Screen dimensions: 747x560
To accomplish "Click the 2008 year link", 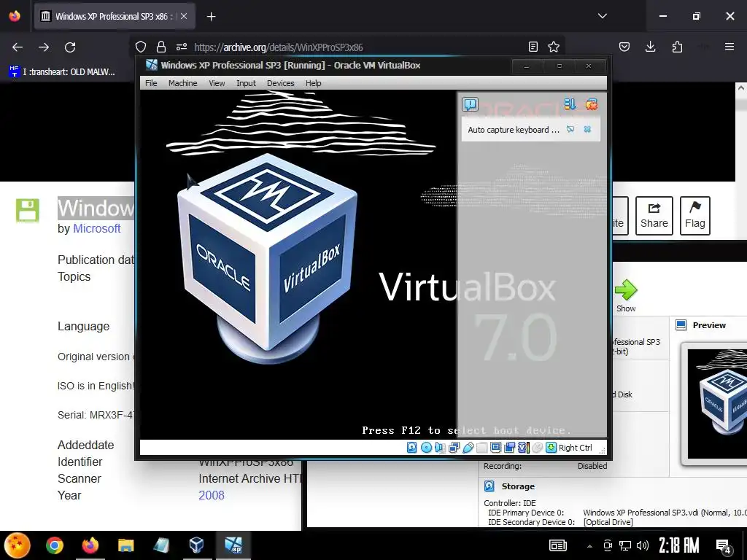I will point(211,495).
